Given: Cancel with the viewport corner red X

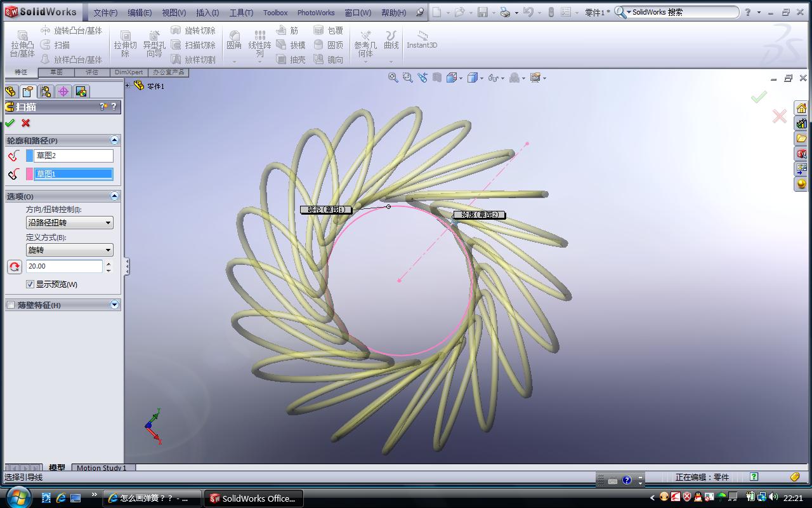Looking at the screenshot, I should (780, 116).
